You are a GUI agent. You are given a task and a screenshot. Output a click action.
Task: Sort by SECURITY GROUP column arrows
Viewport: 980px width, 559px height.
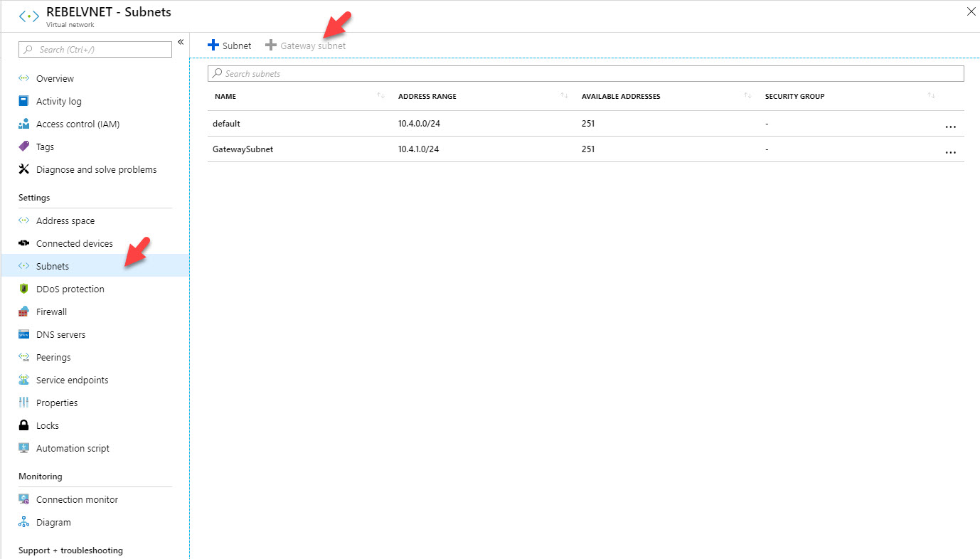pyautogui.click(x=931, y=96)
